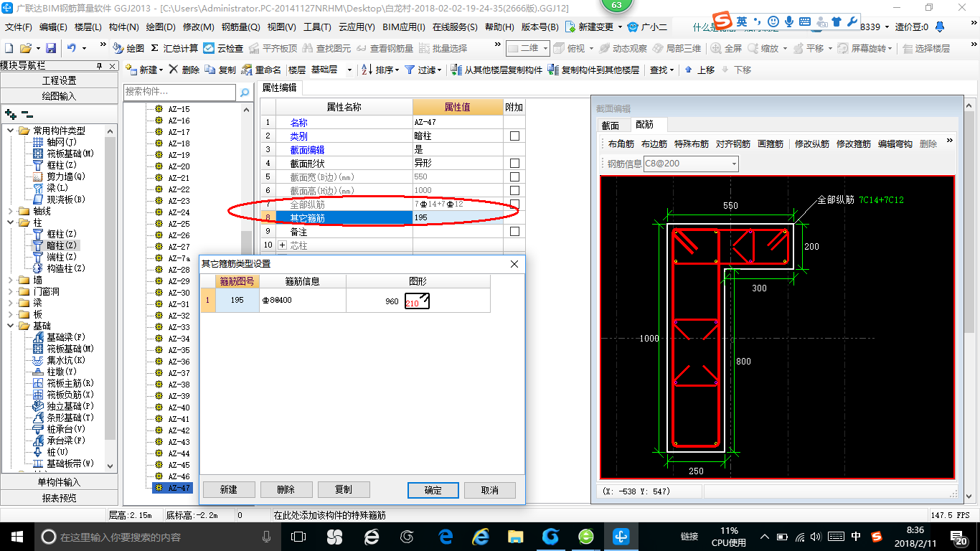Toggle 附加 checkbox for 截面形状 row
This screenshot has width=980, height=551.
click(x=514, y=163)
